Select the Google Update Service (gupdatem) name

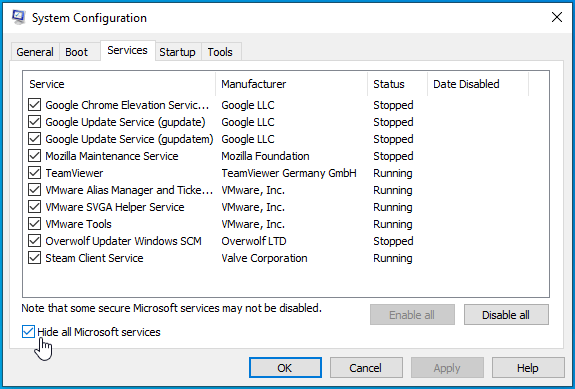[129, 139]
